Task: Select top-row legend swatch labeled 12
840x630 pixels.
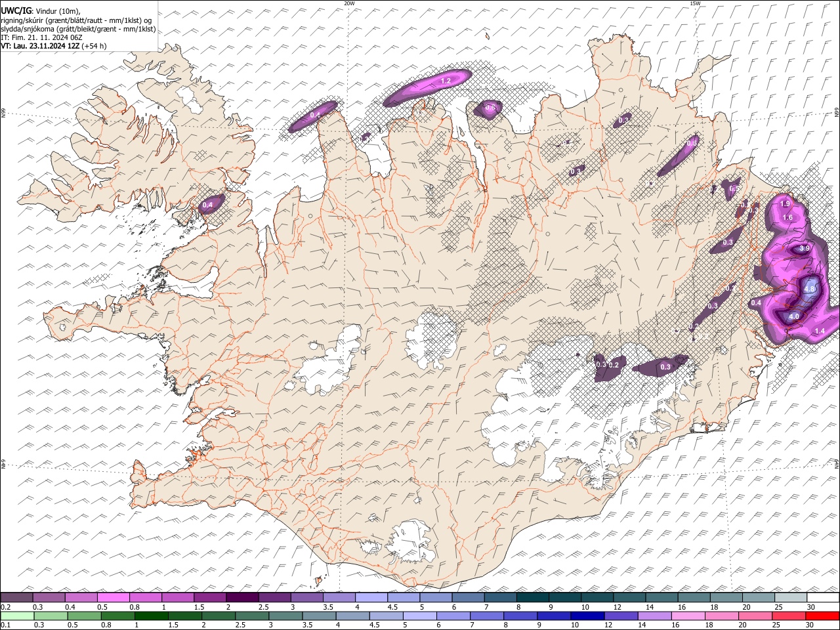Action: tap(628, 598)
